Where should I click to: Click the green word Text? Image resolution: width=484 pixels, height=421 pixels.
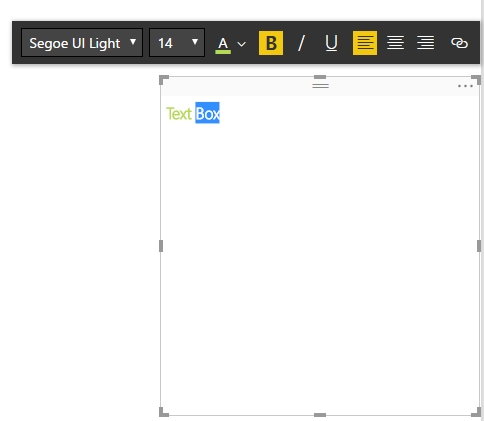pyautogui.click(x=179, y=114)
